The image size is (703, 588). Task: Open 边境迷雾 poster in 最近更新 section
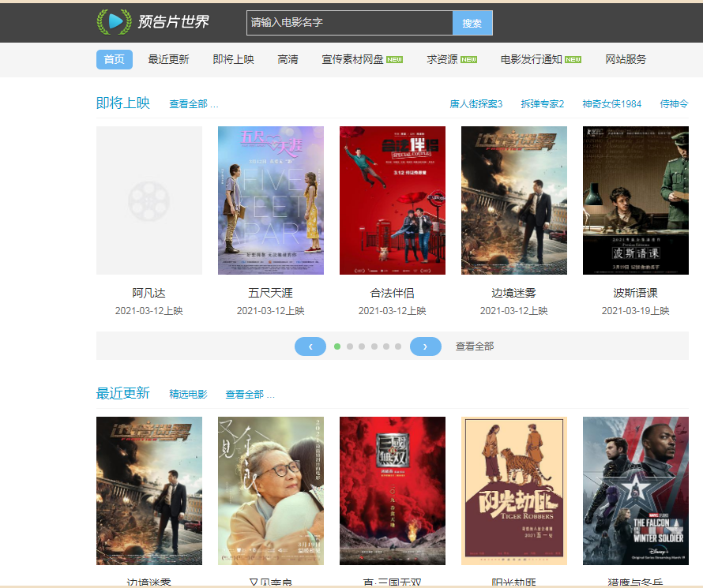(149, 491)
